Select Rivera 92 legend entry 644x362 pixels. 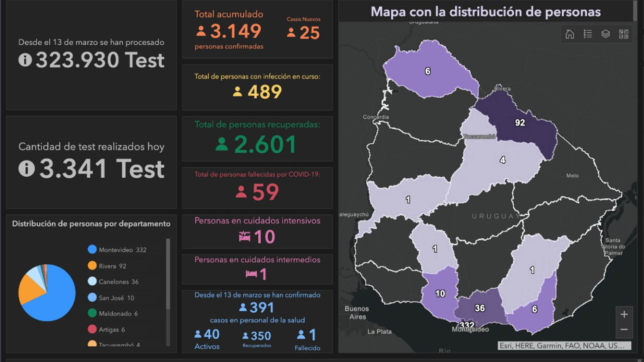107,266
